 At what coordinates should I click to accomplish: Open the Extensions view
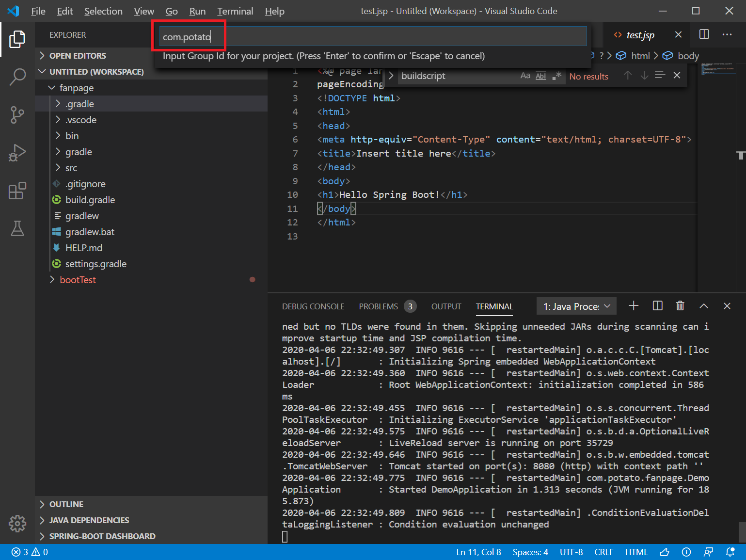pyautogui.click(x=17, y=191)
